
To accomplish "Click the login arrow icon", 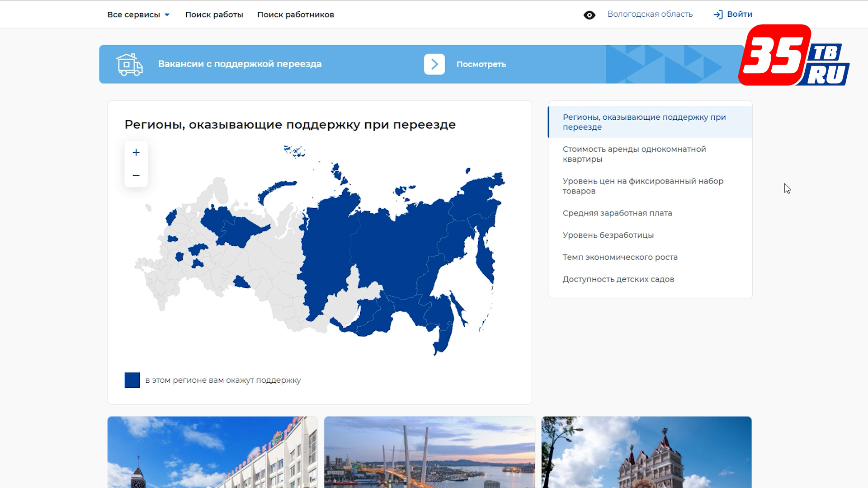I will pyautogui.click(x=718, y=14).
